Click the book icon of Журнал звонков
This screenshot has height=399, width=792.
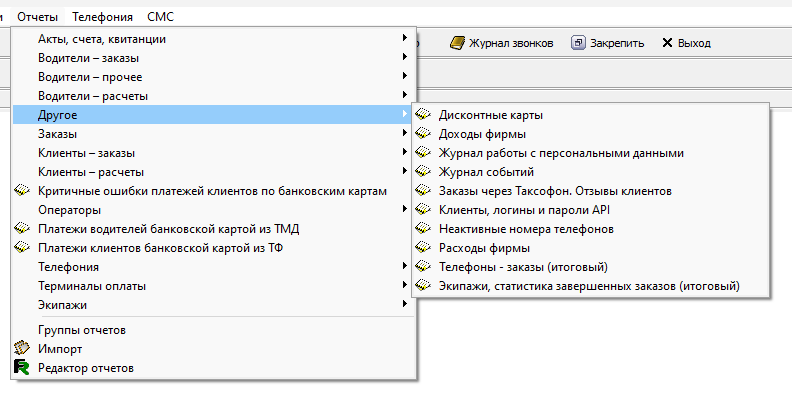[x=457, y=43]
